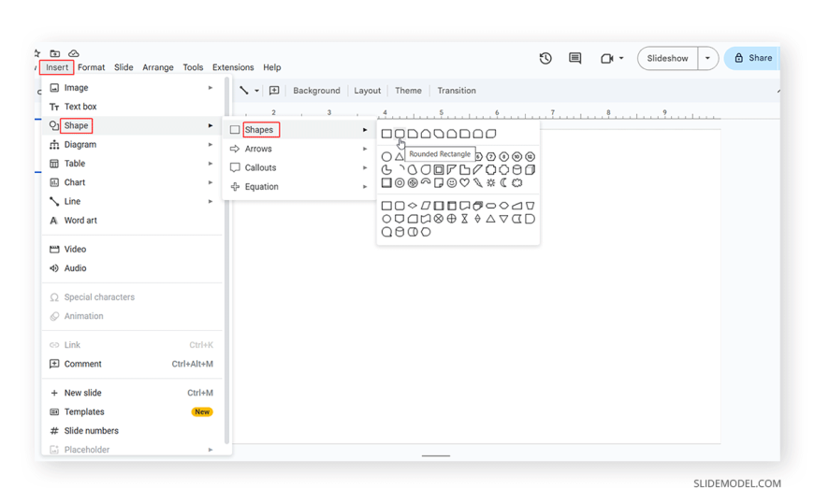This screenshot has height=504, width=814.
Task: Click the Theme toolbar button
Action: pyautogui.click(x=408, y=91)
